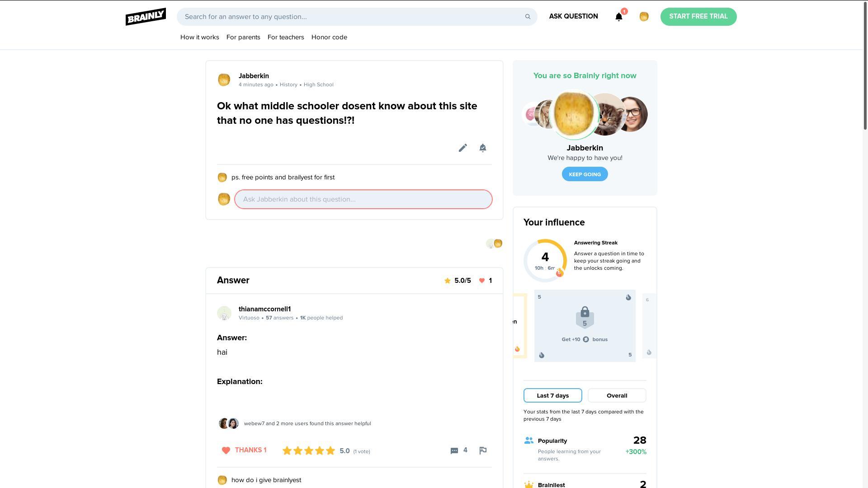
Task: Click the locked streak day 5 card
Action: click(x=585, y=326)
